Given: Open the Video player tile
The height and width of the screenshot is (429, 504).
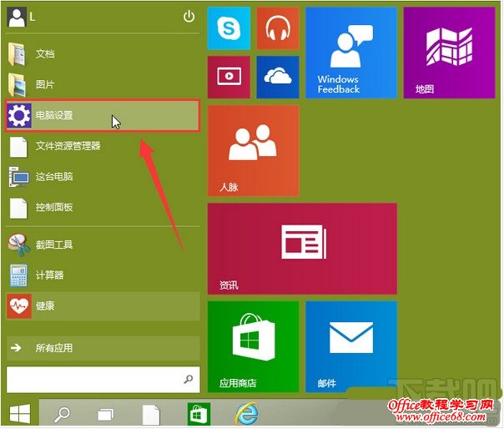Looking at the screenshot, I should [229, 77].
